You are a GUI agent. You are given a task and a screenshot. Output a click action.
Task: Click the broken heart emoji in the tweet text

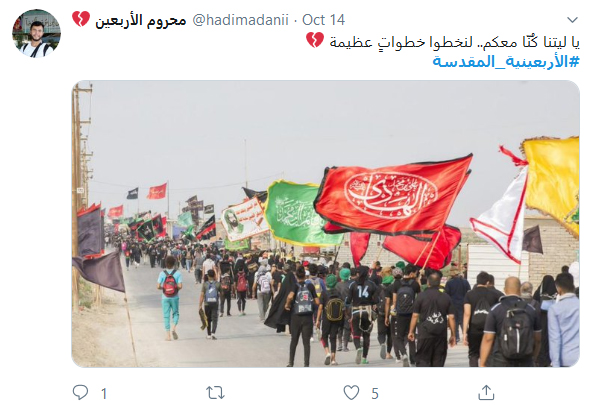tap(315, 40)
